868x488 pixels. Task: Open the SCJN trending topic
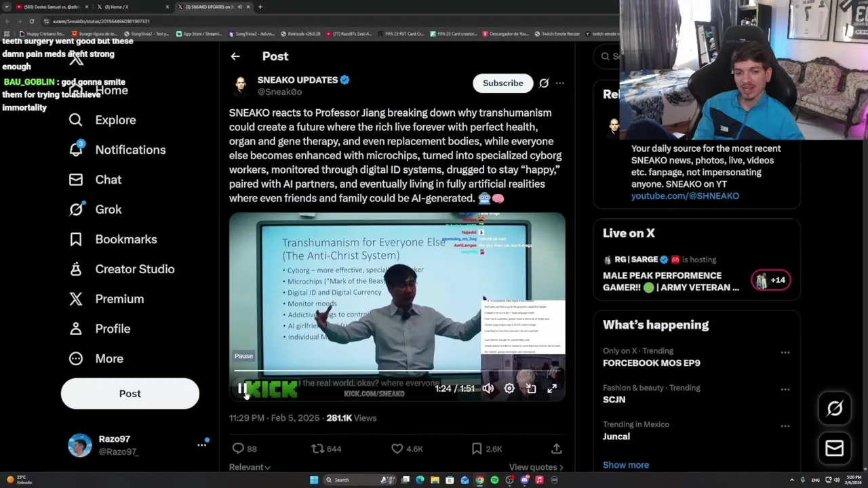tap(614, 399)
